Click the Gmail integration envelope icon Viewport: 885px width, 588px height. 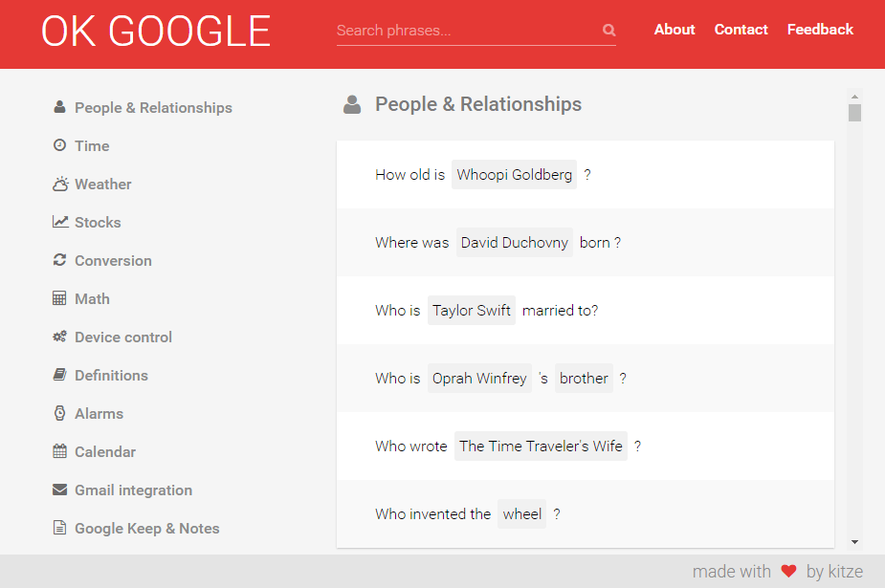point(59,490)
